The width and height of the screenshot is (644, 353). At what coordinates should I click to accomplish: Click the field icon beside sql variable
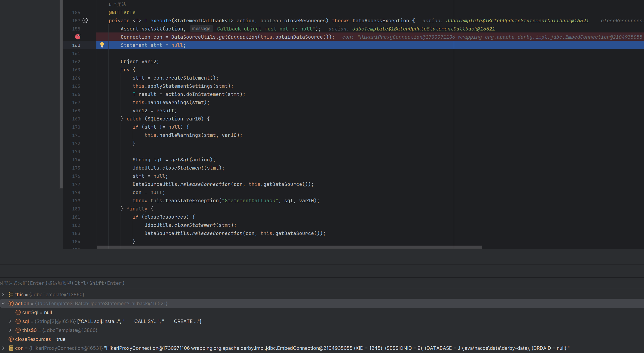(18, 321)
